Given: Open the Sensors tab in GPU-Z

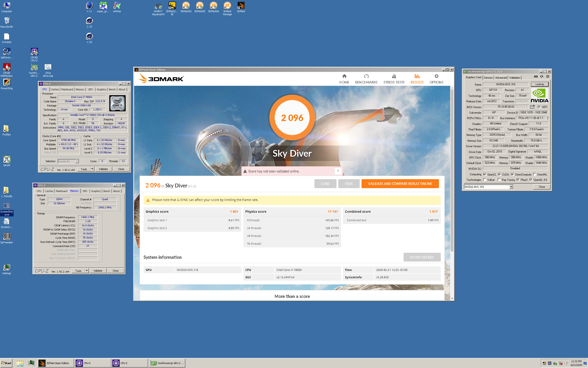Looking at the screenshot, I should click(488, 78).
